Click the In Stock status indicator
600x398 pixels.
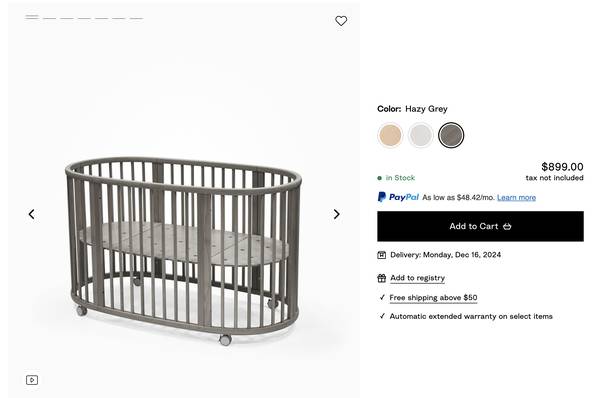tap(396, 178)
